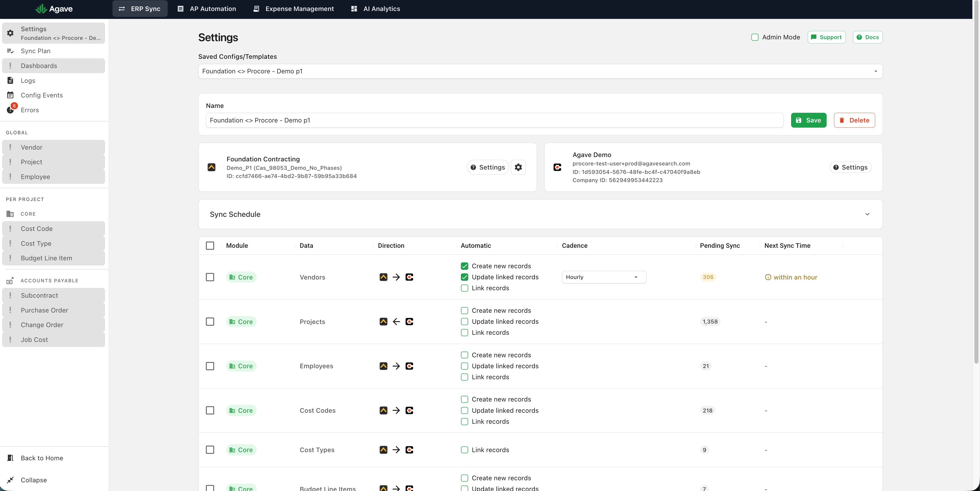The width and height of the screenshot is (980, 491).
Task: Click the Vendors row direction arrow
Action: pos(396,277)
